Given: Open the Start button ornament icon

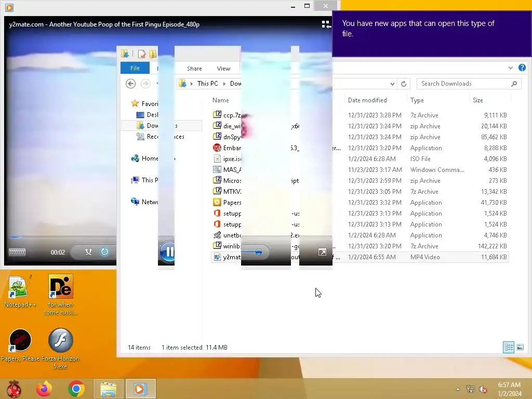Looking at the screenshot, I should [x=14, y=389].
